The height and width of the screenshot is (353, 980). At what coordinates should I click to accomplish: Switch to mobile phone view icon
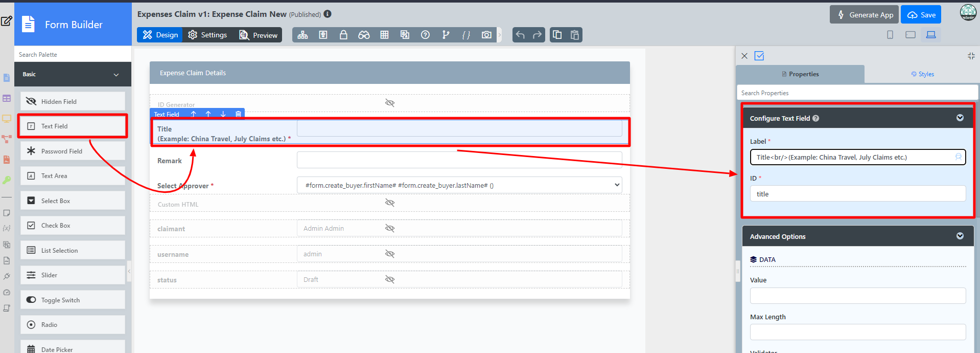click(x=890, y=35)
